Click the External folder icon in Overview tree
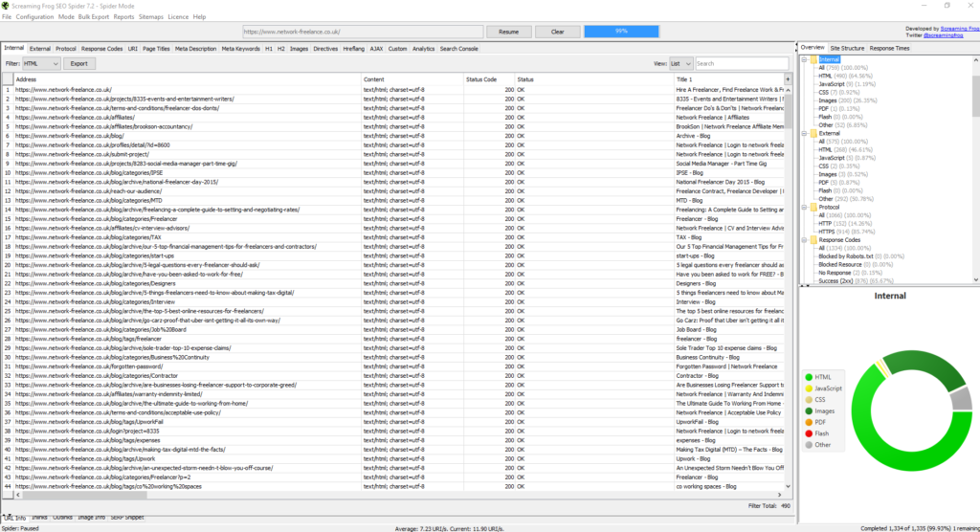The image size is (980, 532). (x=813, y=133)
